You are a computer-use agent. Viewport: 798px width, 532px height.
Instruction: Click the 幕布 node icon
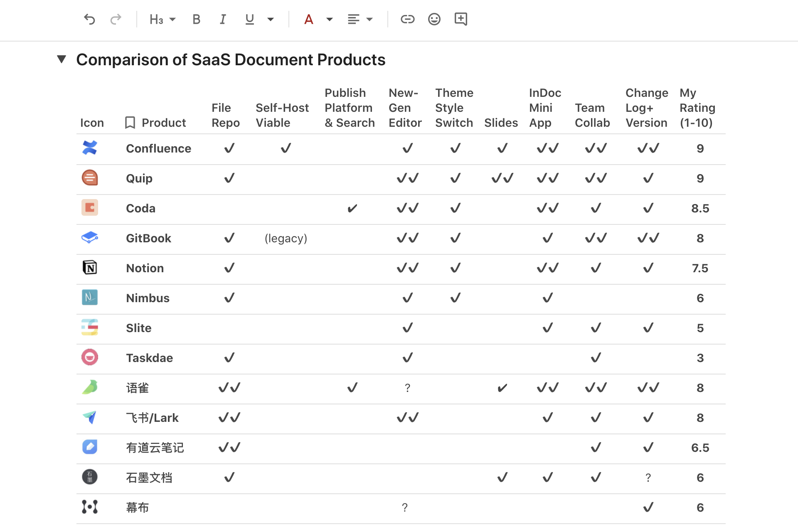pos(90,507)
